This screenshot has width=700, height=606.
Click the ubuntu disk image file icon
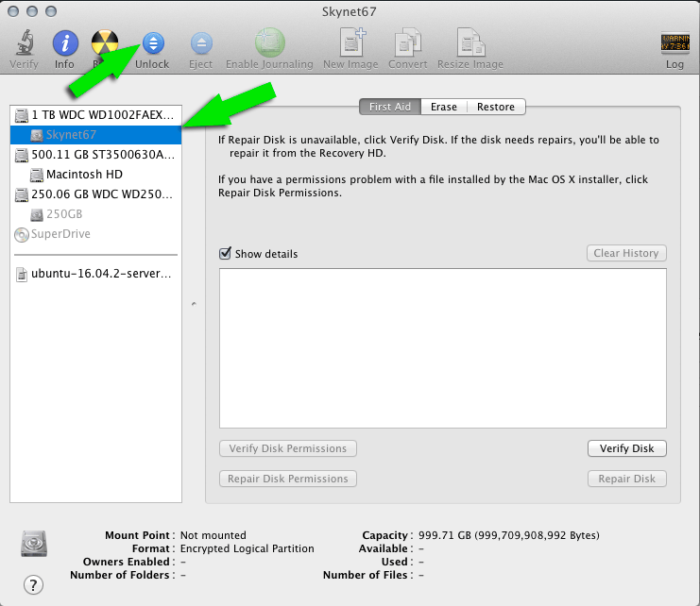[22, 275]
